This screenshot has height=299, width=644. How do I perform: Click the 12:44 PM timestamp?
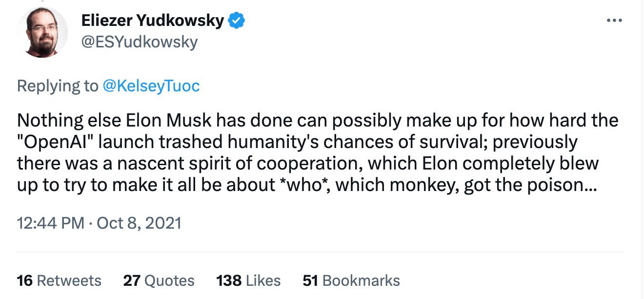(x=51, y=223)
